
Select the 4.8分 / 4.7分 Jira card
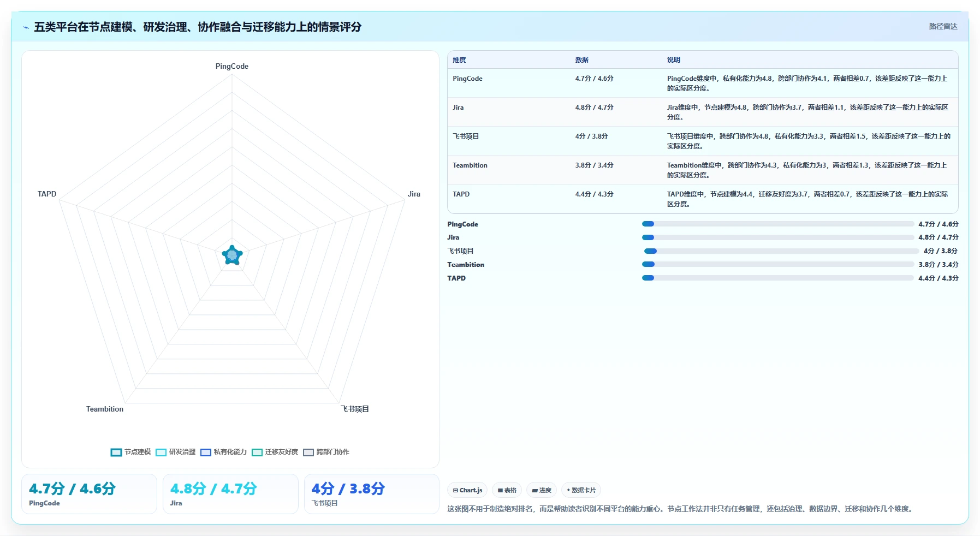pyautogui.click(x=230, y=494)
